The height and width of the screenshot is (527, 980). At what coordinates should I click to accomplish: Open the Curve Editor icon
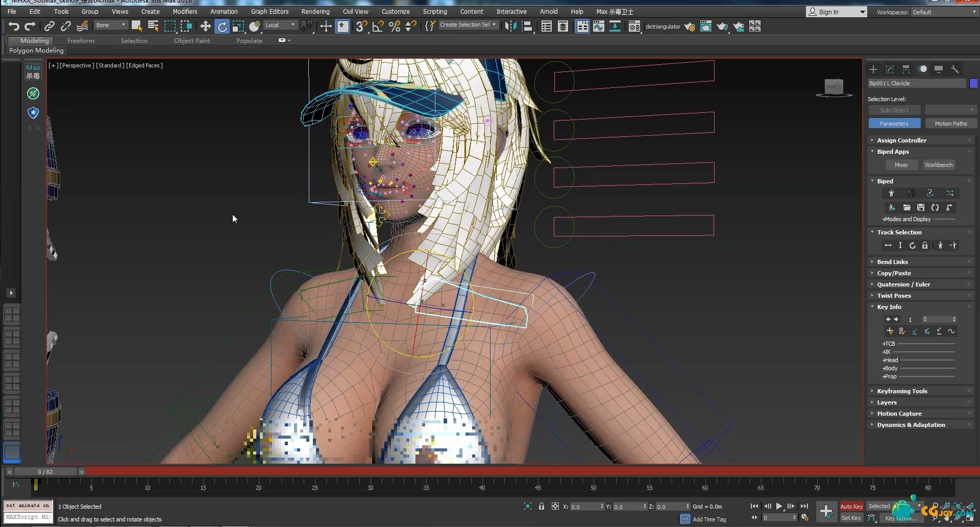tap(599, 26)
